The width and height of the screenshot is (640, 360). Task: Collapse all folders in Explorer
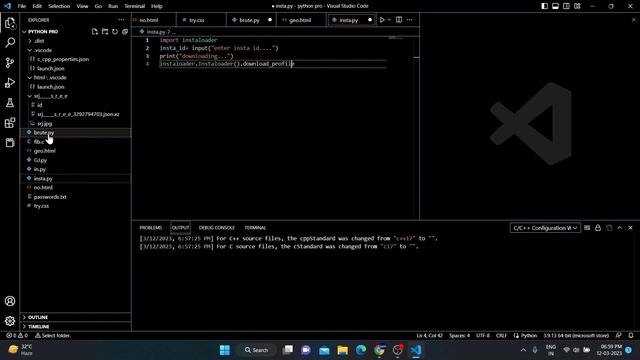click(x=125, y=31)
